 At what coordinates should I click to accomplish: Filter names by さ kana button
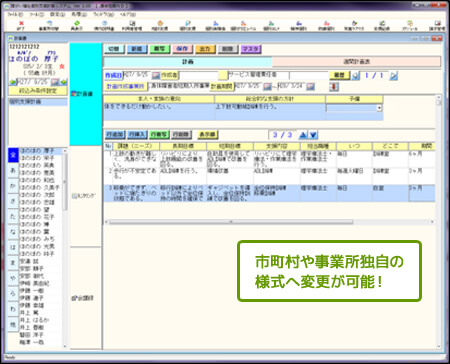(x=13, y=201)
